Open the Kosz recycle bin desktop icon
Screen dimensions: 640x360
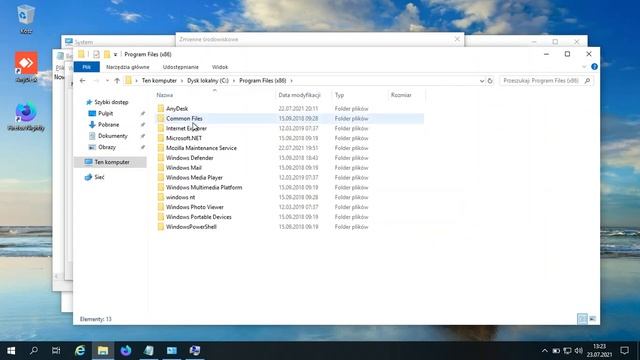[x=26, y=19]
